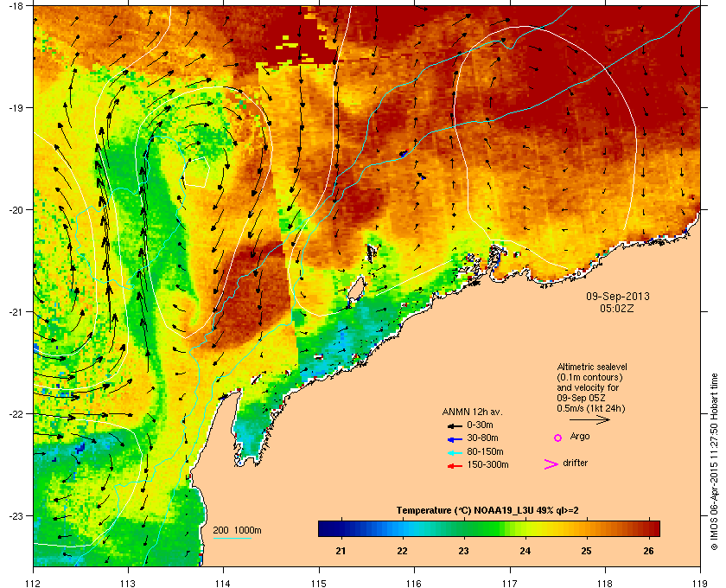Click the 80-150m legend label
This screenshot has width=726, height=588.
(x=485, y=451)
